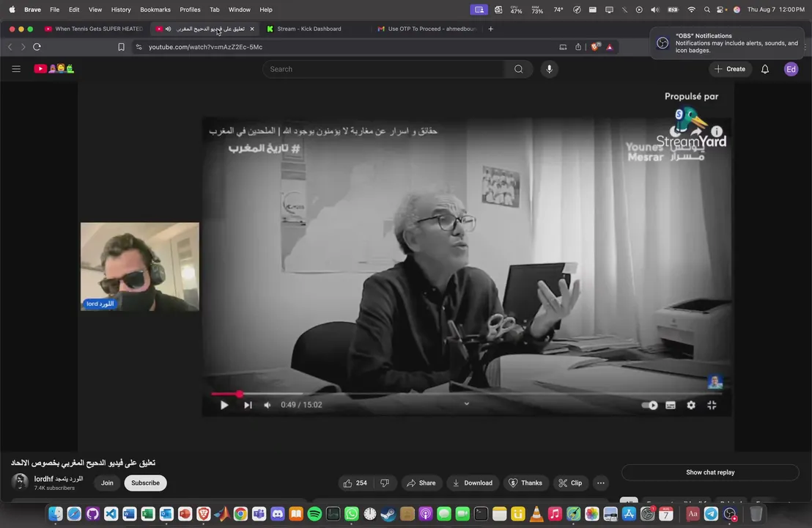The height and width of the screenshot is (528, 812).
Task: Mute the tab via speaker icon
Action: tap(169, 29)
